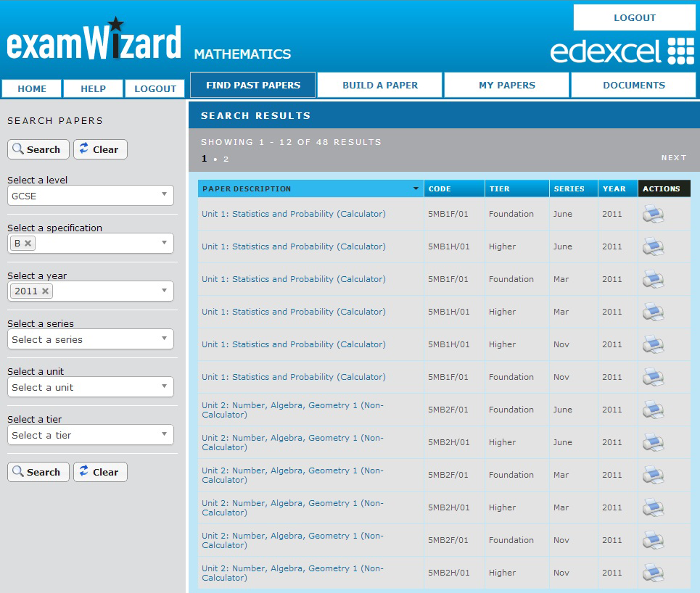Image resolution: width=700 pixels, height=593 pixels.
Task: Open the My Papers tab
Action: pos(506,85)
